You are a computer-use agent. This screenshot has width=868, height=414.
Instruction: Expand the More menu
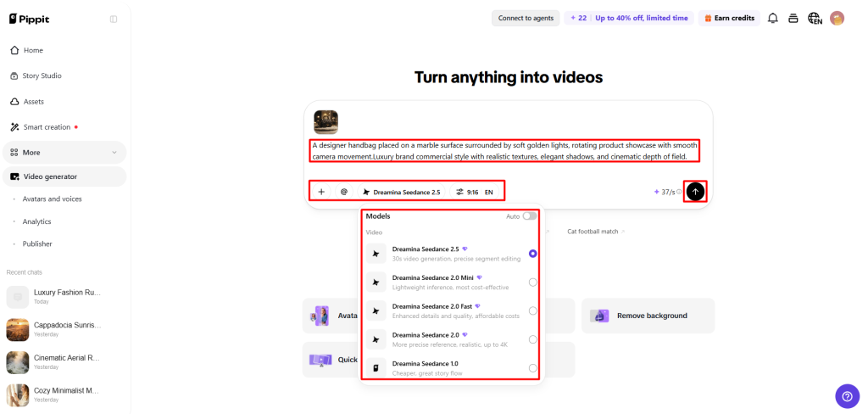(64, 153)
